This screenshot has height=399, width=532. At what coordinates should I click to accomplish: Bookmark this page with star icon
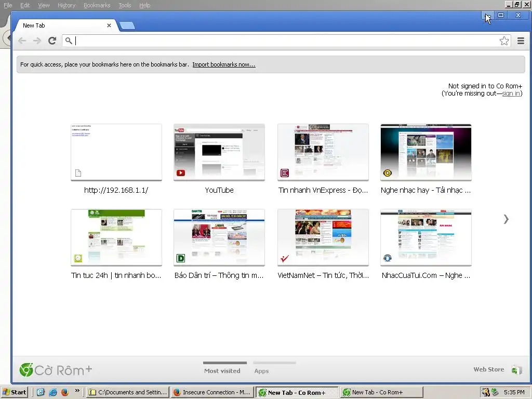click(x=504, y=41)
